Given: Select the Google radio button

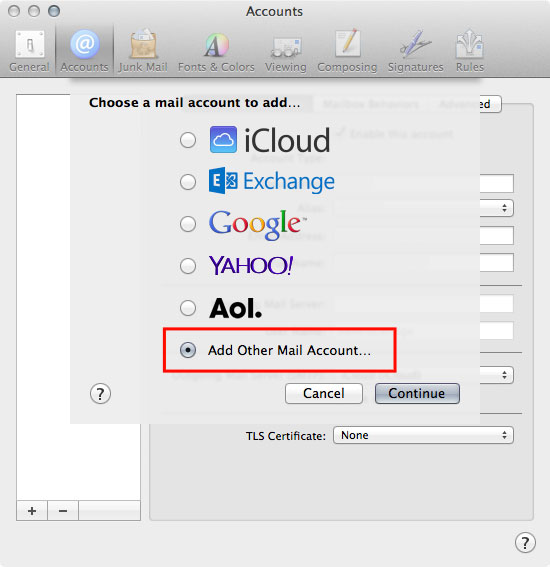Looking at the screenshot, I should [188, 224].
